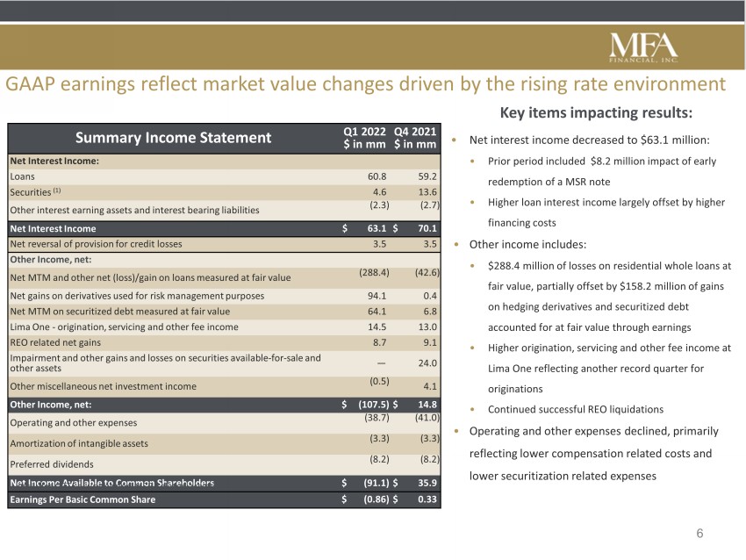Click 'Other interest earning assets' row label

pos(134,210)
